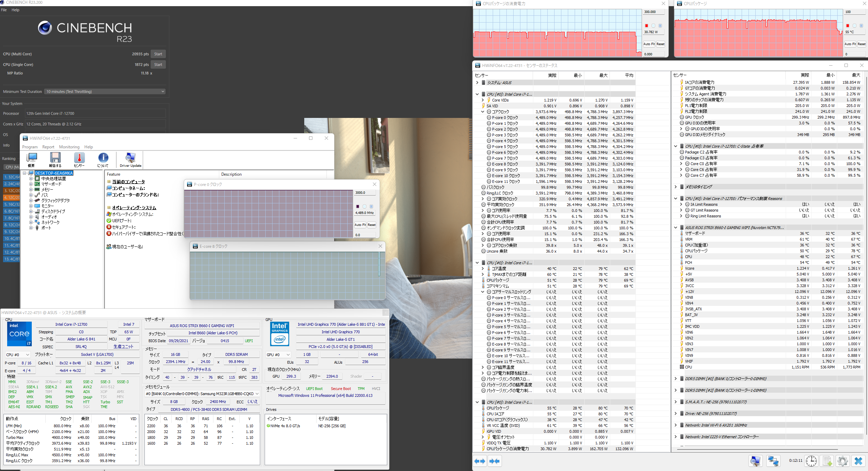868x471 pixels.
Task: Open the GPU #0 selector dropdown
Action: (x=278, y=355)
